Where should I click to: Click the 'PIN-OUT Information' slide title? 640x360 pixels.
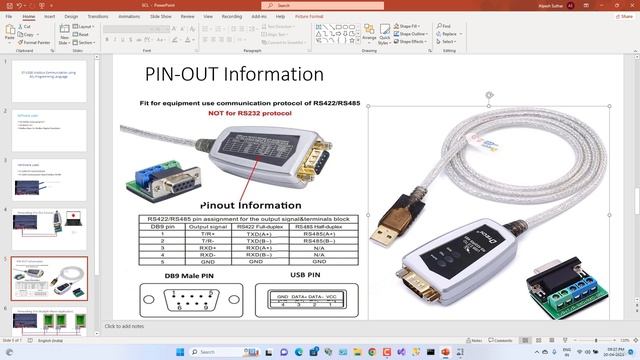point(234,74)
